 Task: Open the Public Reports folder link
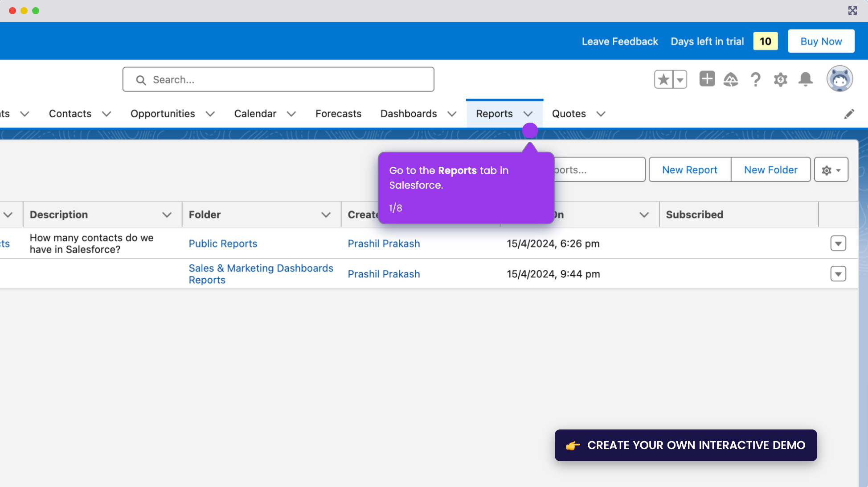tap(223, 243)
